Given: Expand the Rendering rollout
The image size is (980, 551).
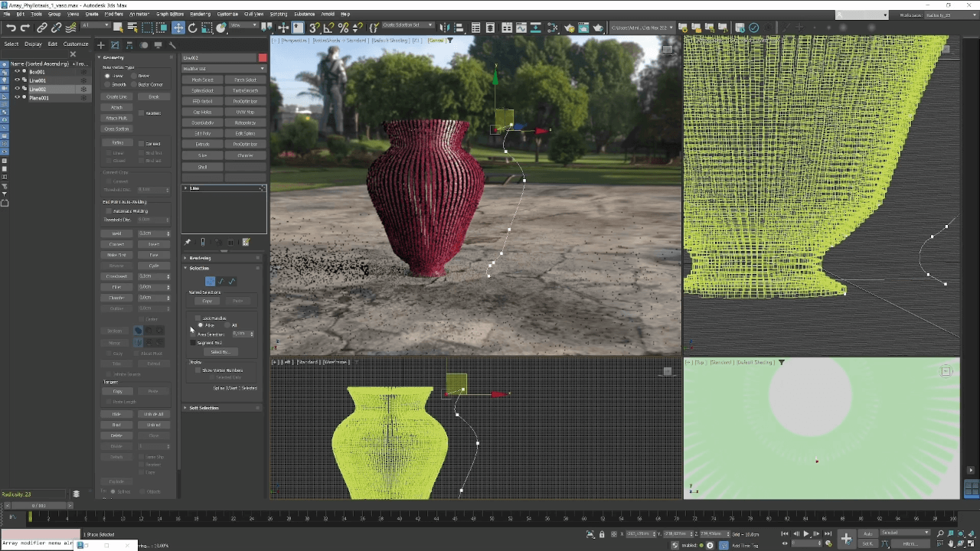Looking at the screenshot, I should (x=200, y=258).
